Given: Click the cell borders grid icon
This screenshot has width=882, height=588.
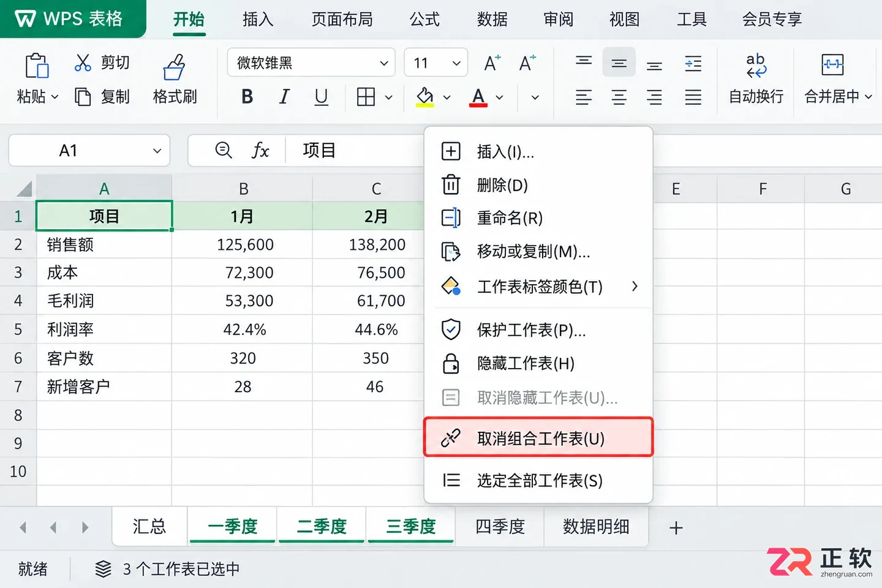Looking at the screenshot, I should pyautogui.click(x=366, y=97).
